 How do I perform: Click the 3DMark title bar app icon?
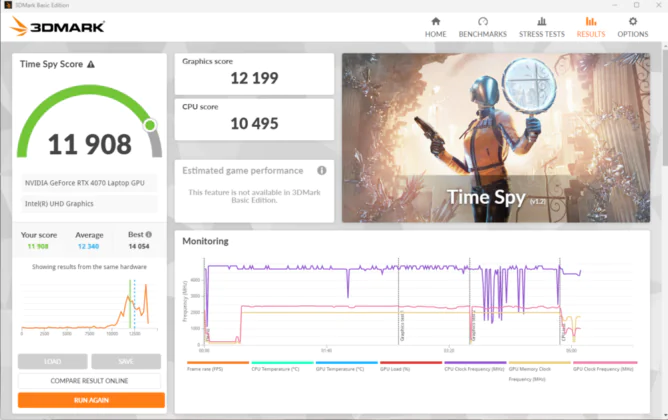8,5
